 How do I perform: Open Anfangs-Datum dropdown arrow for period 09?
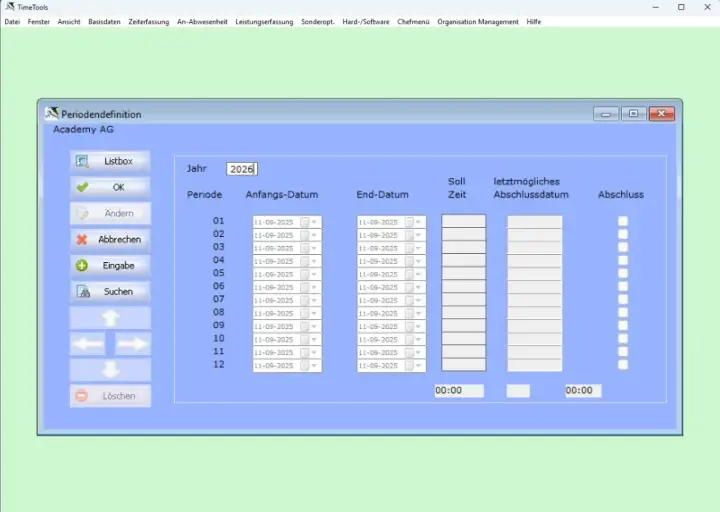pyautogui.click(x=315, y=326)
